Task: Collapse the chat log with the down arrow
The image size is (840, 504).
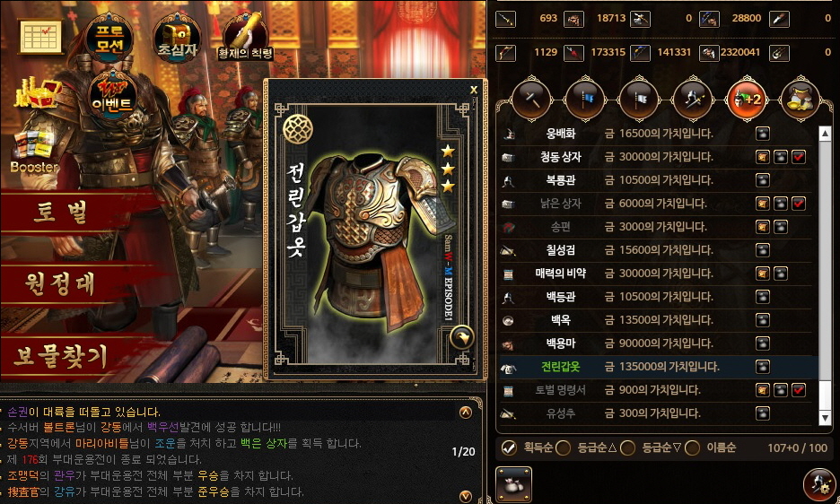Action: point(466,497)
